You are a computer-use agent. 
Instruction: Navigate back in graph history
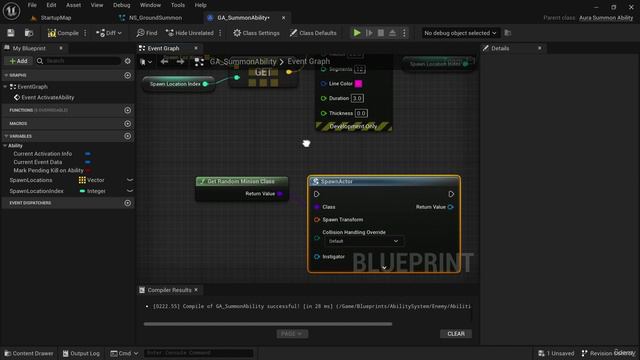[x=164, y=62]
